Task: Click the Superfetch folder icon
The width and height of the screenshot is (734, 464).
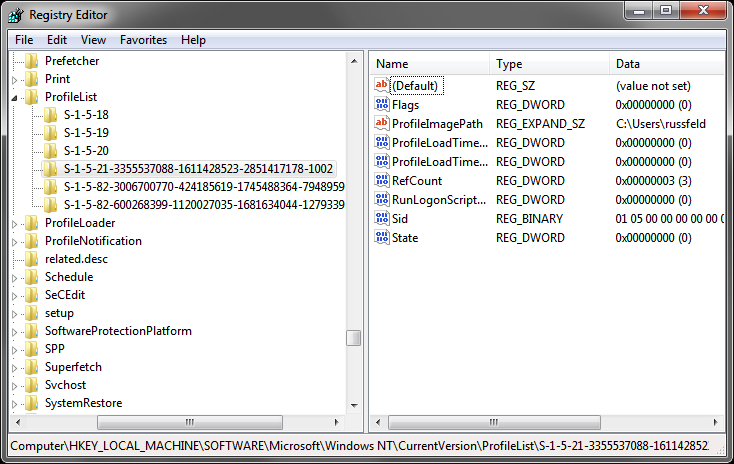Action: pyautogui.click(x=32, y=367)
